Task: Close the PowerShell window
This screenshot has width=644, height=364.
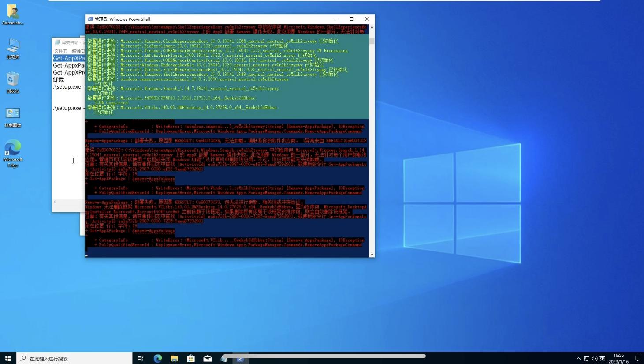Action: coord(367,19)
